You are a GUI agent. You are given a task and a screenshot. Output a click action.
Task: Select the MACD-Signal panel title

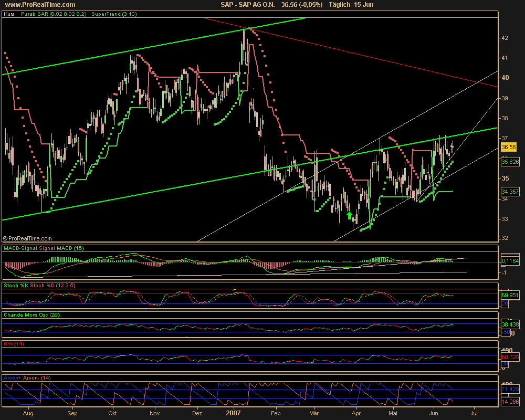click(x=44, y=248)
